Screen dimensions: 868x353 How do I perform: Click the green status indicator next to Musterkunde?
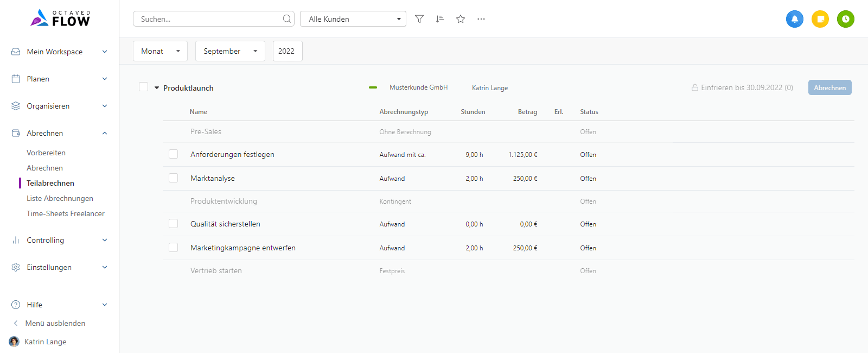373,87
